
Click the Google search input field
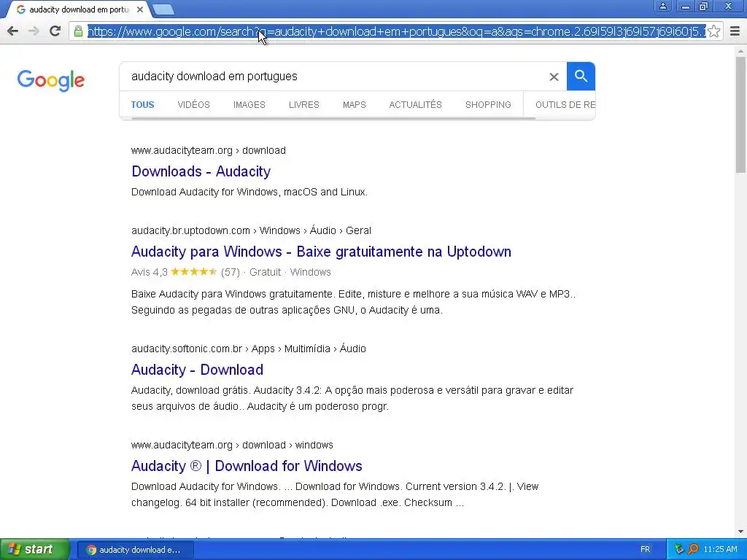333,76
